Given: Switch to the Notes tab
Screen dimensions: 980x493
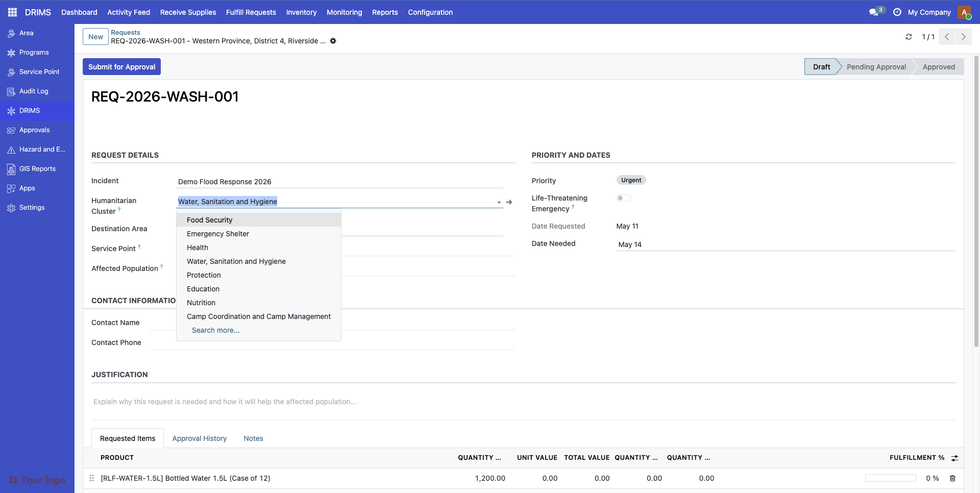Looking at the screenshot, I should click(253, 438).
